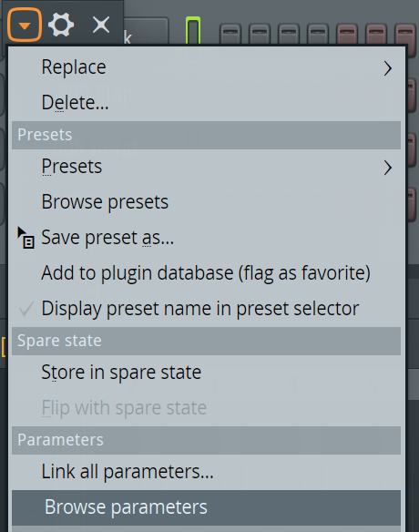Close the plugin window with X icon
419x532 pixels.
(101, 25)
